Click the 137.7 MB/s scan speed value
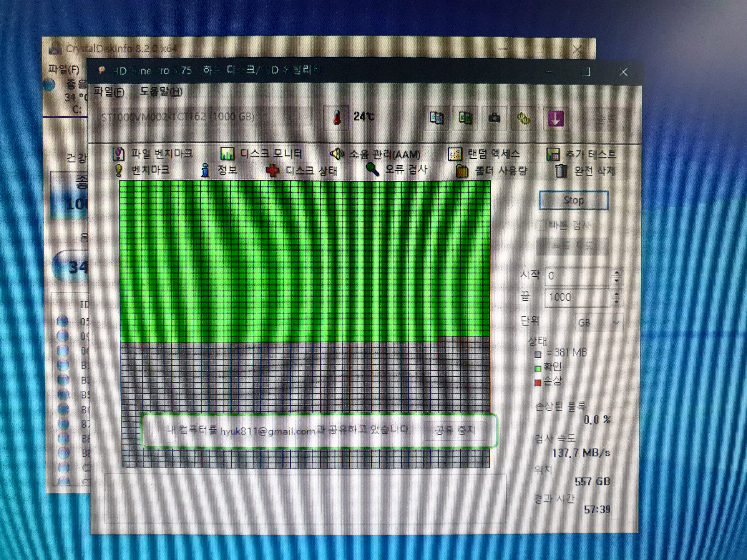 coord(581,453)
